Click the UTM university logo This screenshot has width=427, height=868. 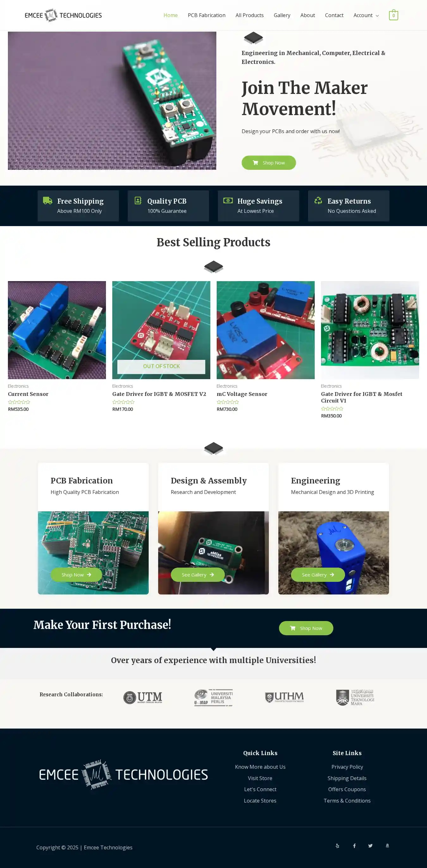click(x=143, y=698)
